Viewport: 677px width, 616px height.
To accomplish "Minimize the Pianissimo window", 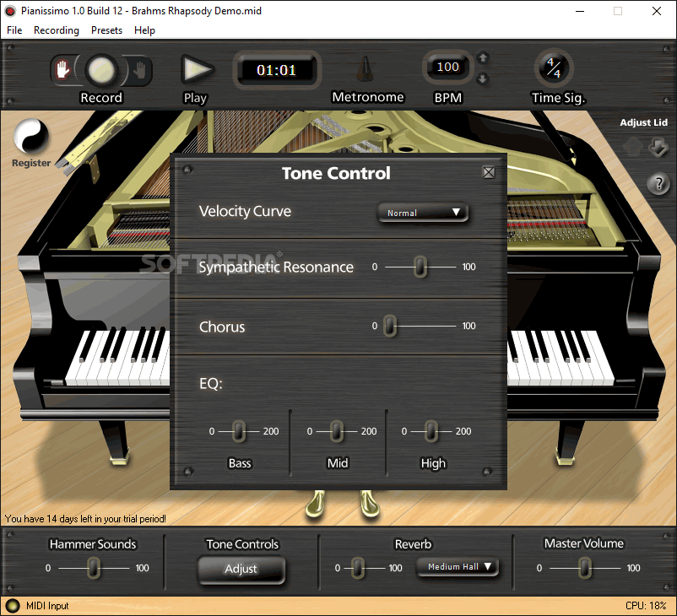I will [580, 11].
